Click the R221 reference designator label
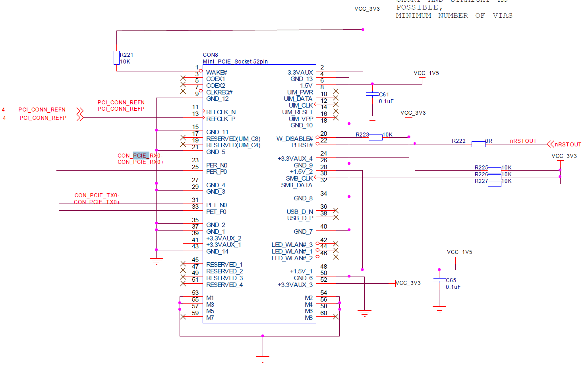Viewport: 588px width, 369px height. (127, 55)
